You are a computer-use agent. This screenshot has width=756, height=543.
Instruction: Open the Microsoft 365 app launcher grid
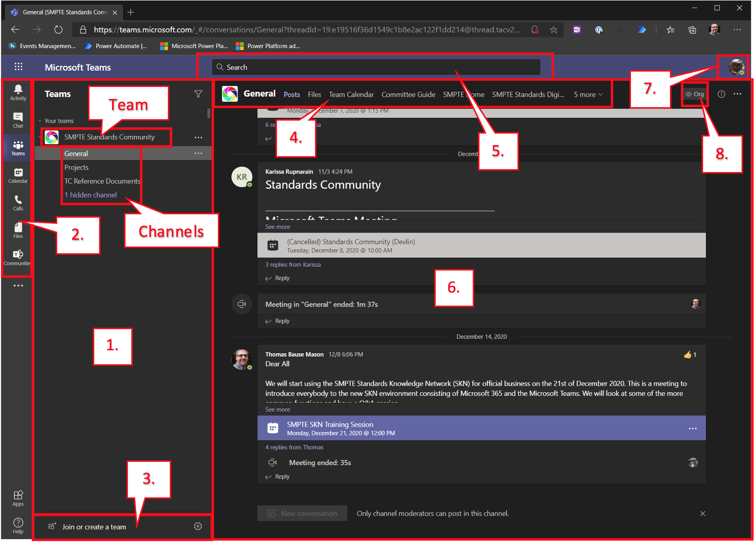click(x=18, y=67)
